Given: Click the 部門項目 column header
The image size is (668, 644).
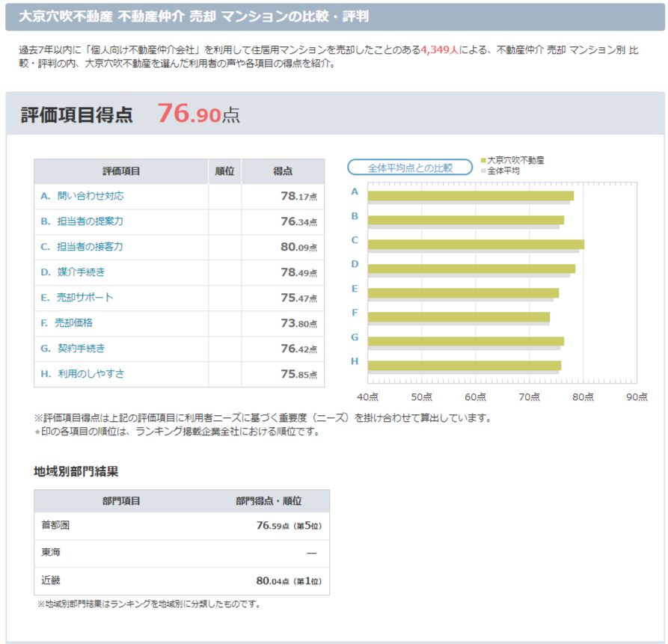Looking at the screenshot, I should 121,501.
